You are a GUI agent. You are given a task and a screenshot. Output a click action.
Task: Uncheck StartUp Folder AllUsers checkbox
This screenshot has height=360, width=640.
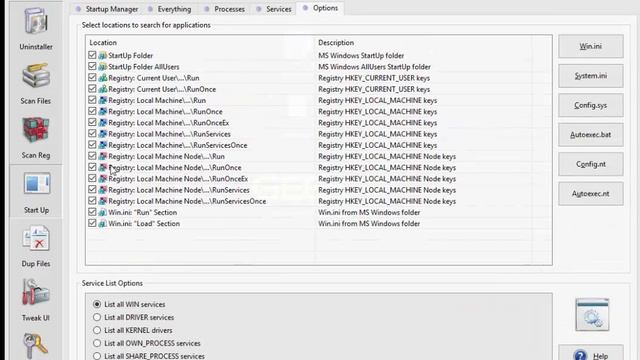pyautogui.click(x=92, y=66)
